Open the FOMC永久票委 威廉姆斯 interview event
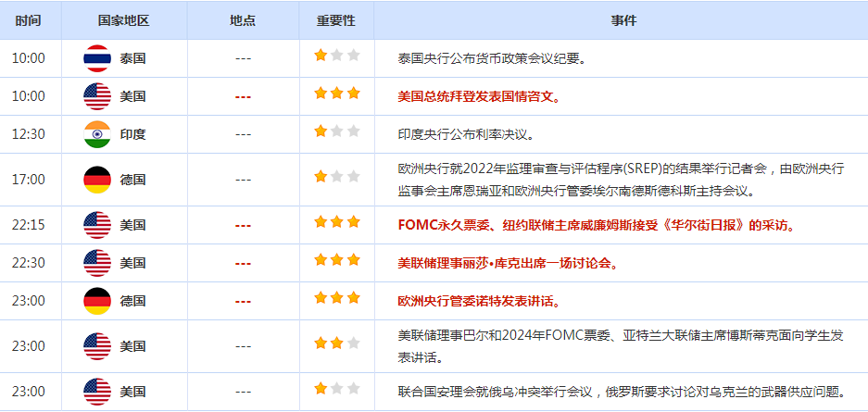Image resolution: width=868 pixels, height=412 pixels. (595, 225)
